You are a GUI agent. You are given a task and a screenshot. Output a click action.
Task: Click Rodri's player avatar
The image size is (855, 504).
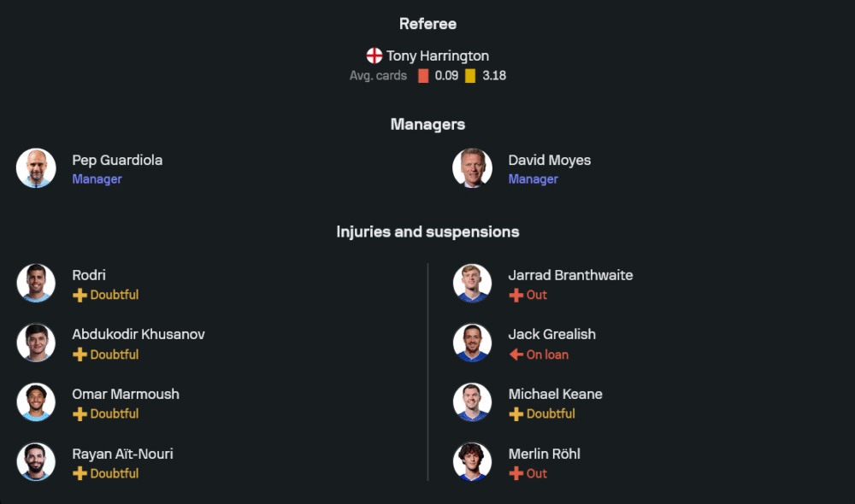pyautogui.click(x=36, y=284)
